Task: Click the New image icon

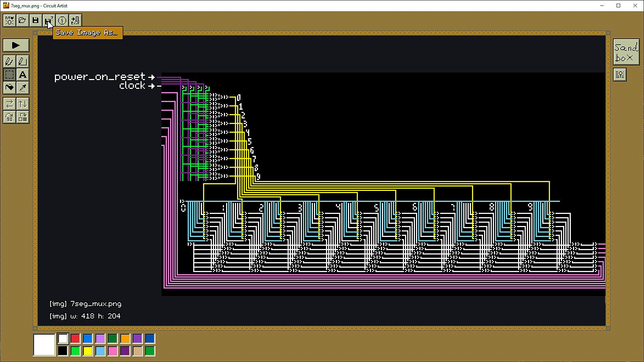Action: [10, 20]
